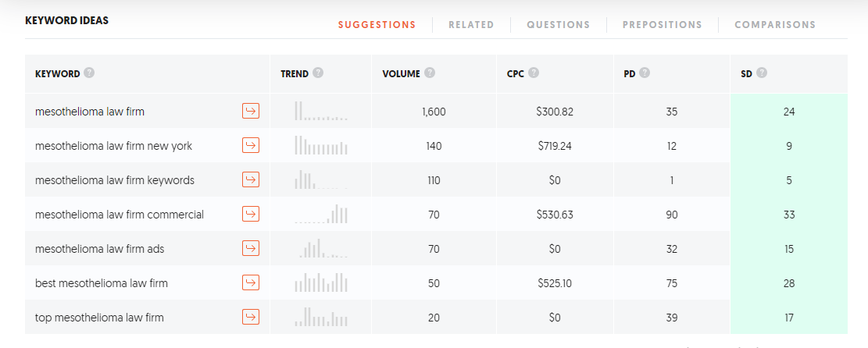This screenshot has width=868, height=348.
Task: Click question mark beside Volume header
Action: tap(430, 73)
